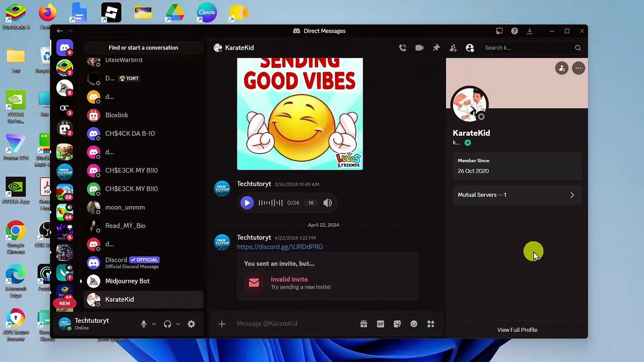
Task: Click View Full Profile
Action: 517,330
